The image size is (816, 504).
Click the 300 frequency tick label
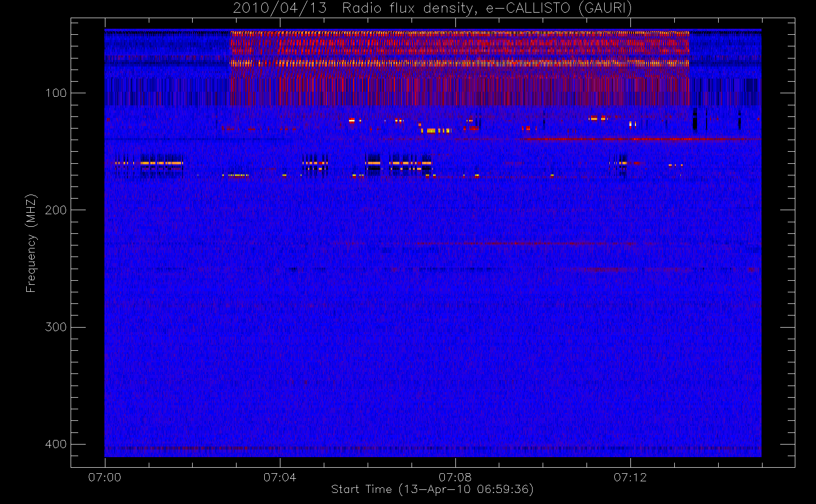[x=56, y=327]
